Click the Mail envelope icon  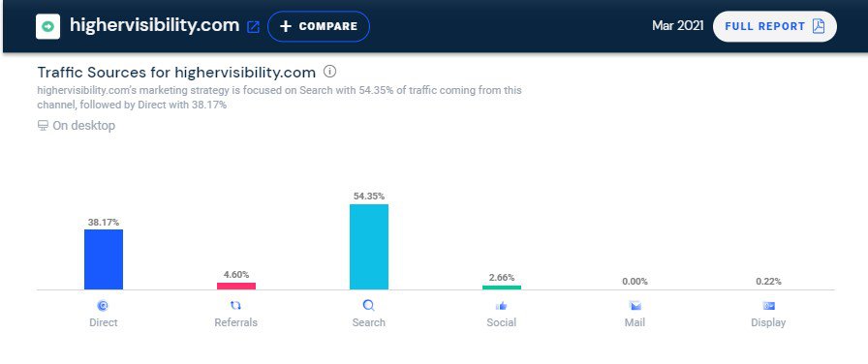pos(635,305)
